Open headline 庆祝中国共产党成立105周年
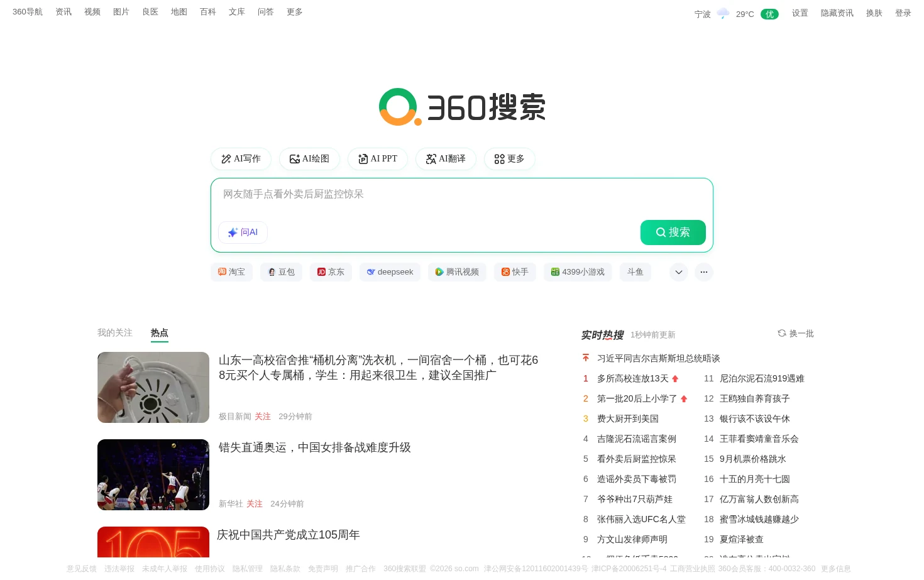Viewport: 924px width, 580px height. (289, 535)
